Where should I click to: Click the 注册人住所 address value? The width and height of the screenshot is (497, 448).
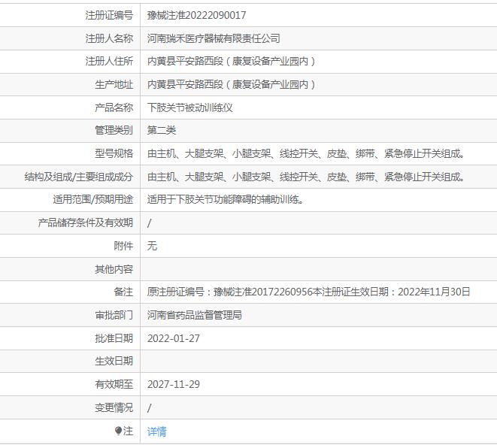click(231, 62)
